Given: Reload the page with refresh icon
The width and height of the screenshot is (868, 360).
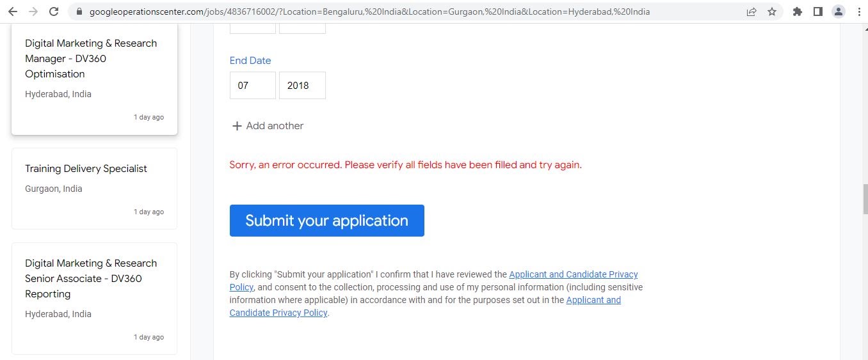Looking at the screenshot, I should pyautogui.click(x=54, y=12).
